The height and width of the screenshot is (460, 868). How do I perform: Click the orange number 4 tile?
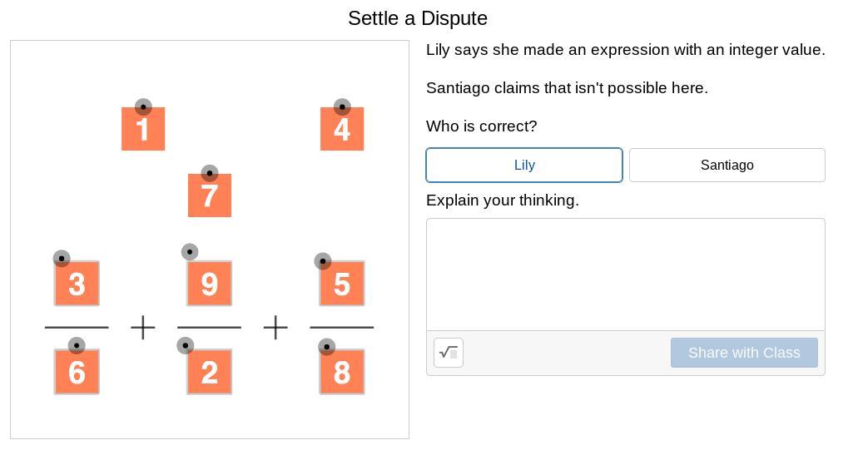(342, 131)
